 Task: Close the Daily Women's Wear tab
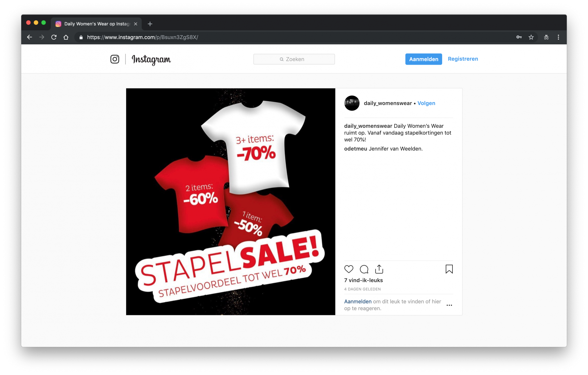coord(136,24)
